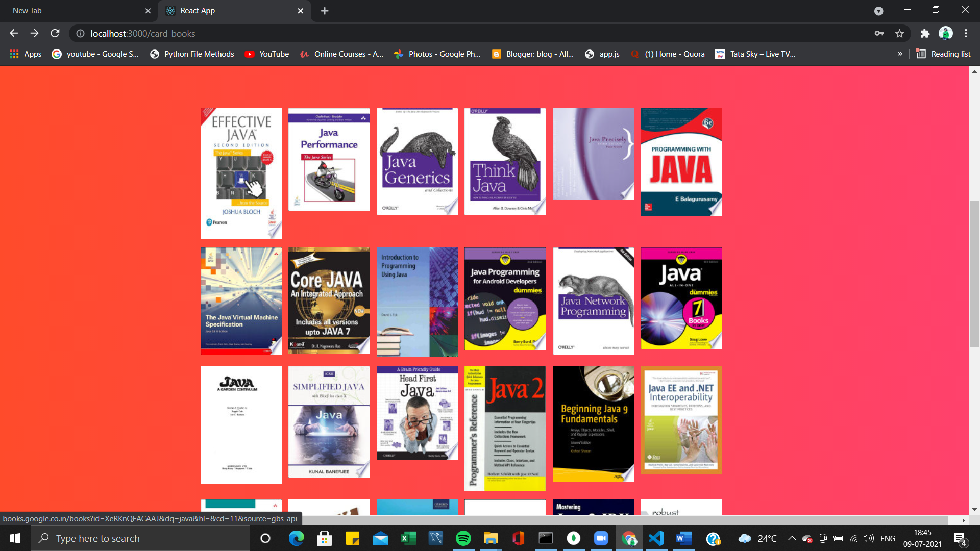Viewport: 980px width, 551px height.
Task: Open Programming with Java book cover
Action: pos(681,162)
